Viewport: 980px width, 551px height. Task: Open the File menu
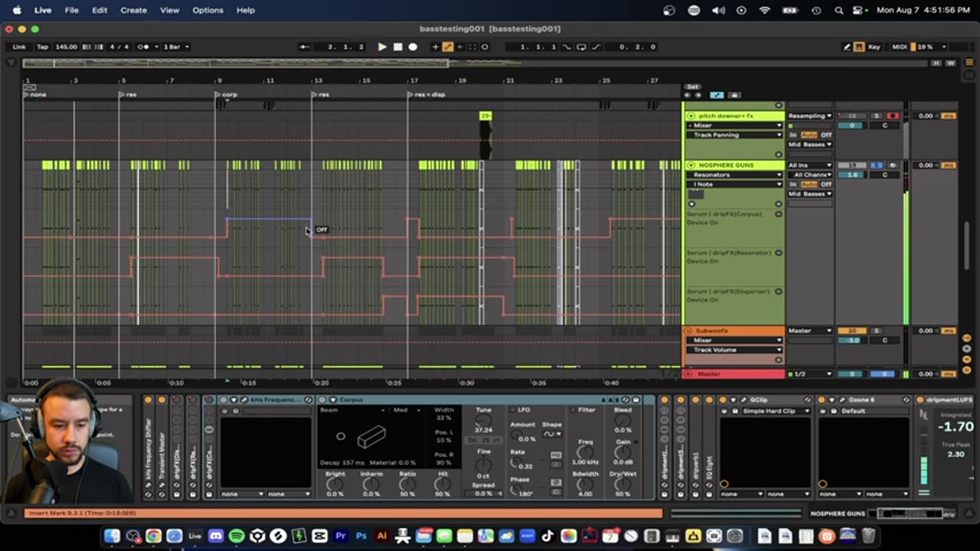71,10
